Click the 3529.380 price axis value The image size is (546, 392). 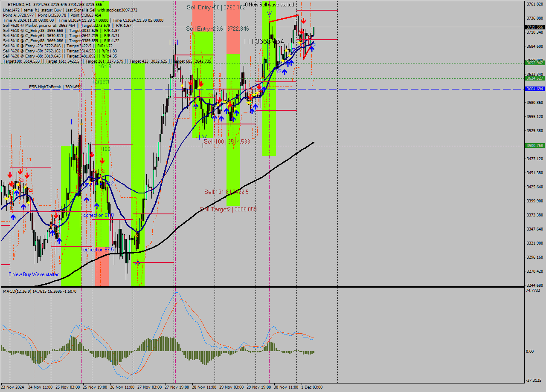tap(535, 131)
